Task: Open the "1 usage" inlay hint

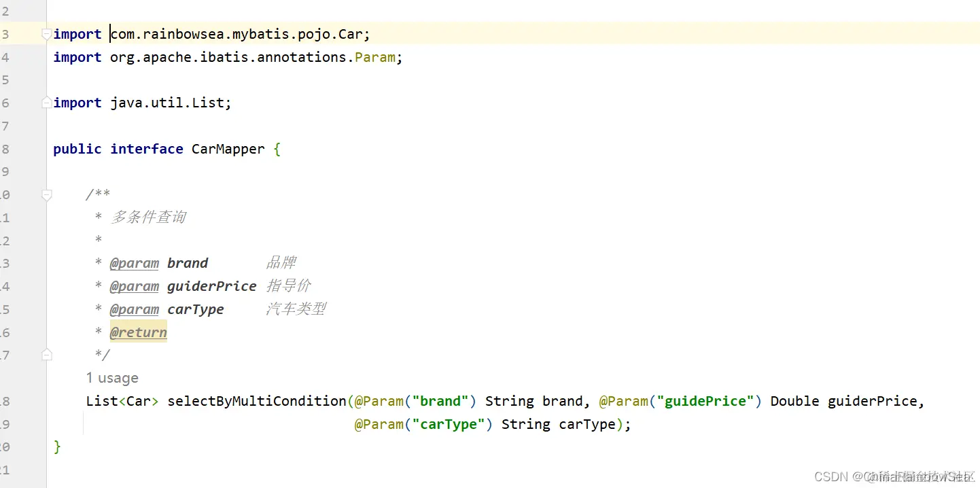Action: click(x=112, y=378)
